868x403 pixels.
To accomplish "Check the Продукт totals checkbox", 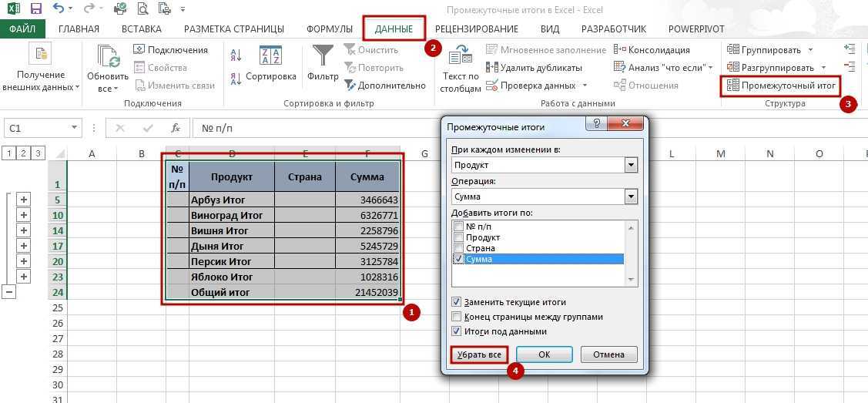I will tap(457, 237).
